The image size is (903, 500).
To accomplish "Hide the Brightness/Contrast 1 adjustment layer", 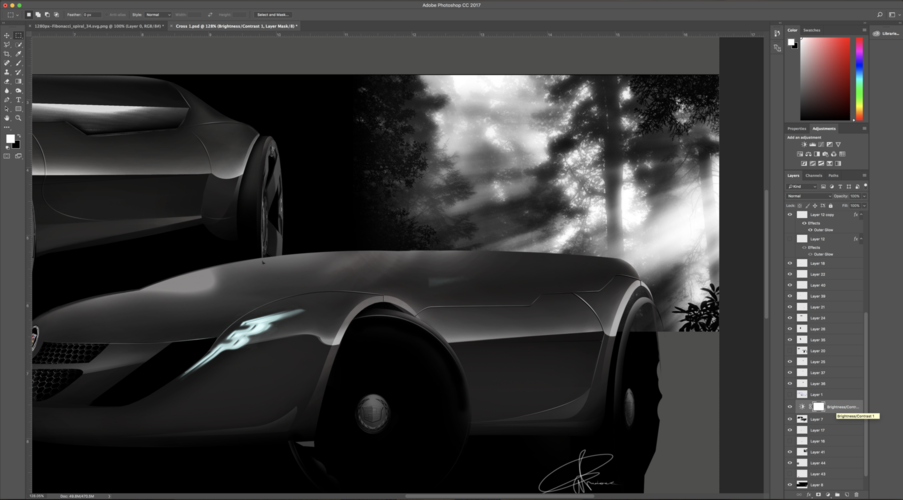I will click(x=790, y=407).
